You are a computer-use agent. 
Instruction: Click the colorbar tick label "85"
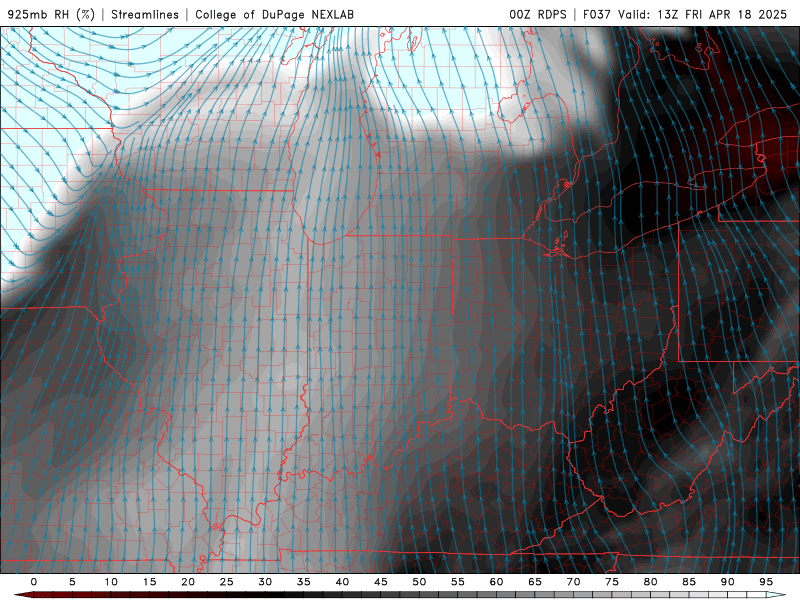tap(689, 582)
